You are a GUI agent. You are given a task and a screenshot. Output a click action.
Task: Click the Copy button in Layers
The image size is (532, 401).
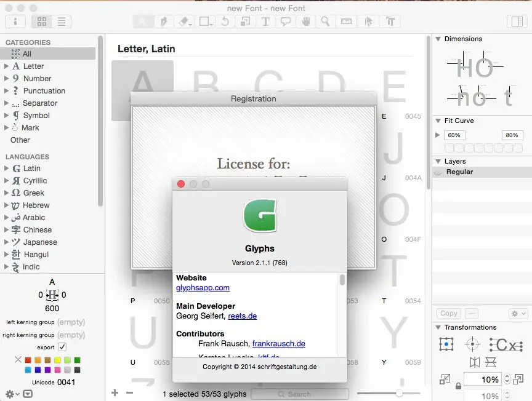pos(448,314)
